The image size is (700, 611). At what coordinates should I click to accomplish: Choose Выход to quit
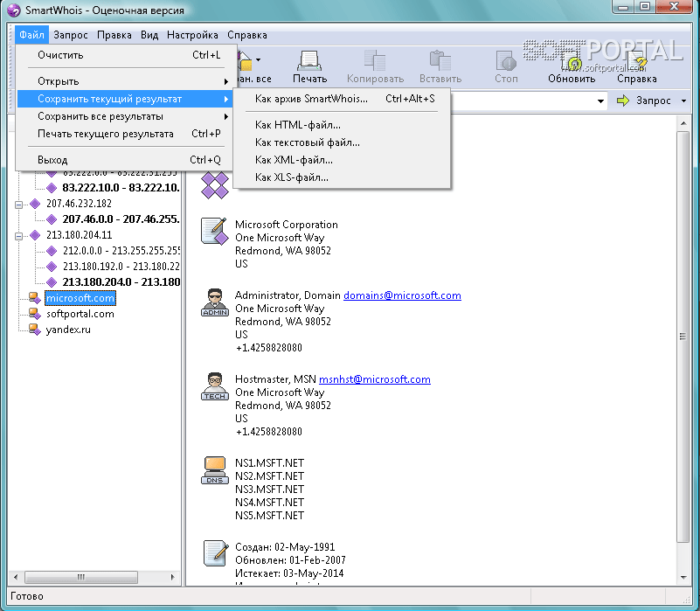click(124, 160)
